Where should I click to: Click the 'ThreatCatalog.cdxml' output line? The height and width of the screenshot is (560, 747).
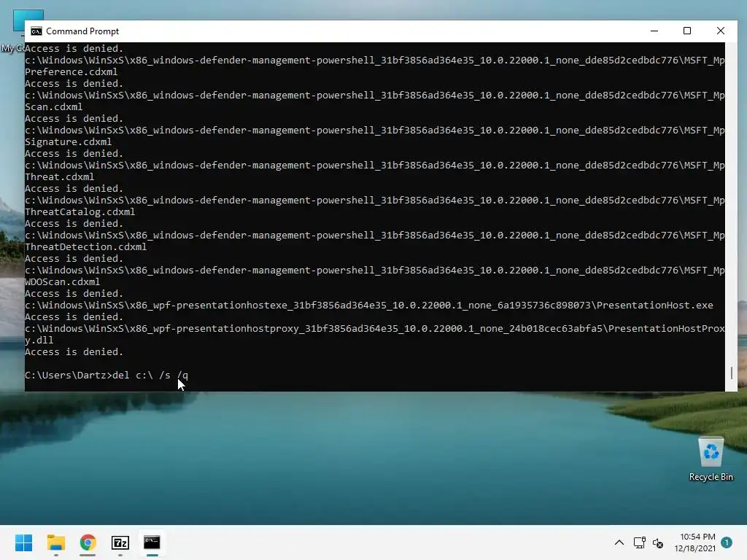80,212
